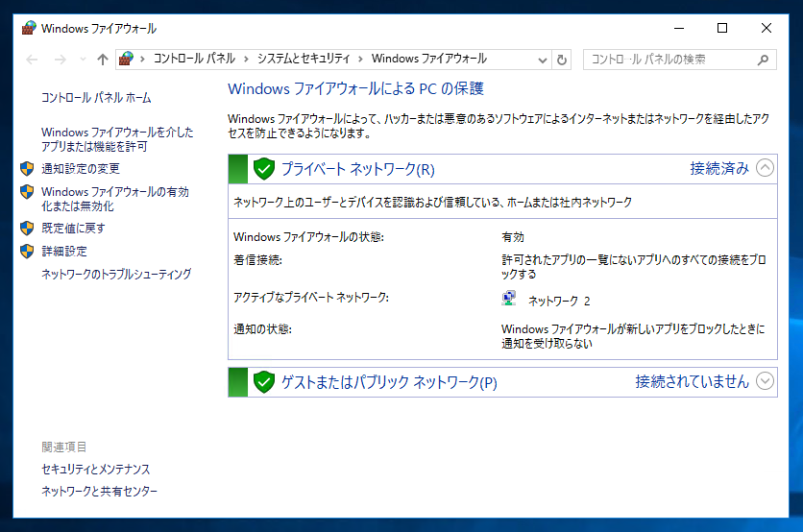Screen dimensions: 803x532
Task: Open ネットワークと共有センター link
Action: point(99,492)
